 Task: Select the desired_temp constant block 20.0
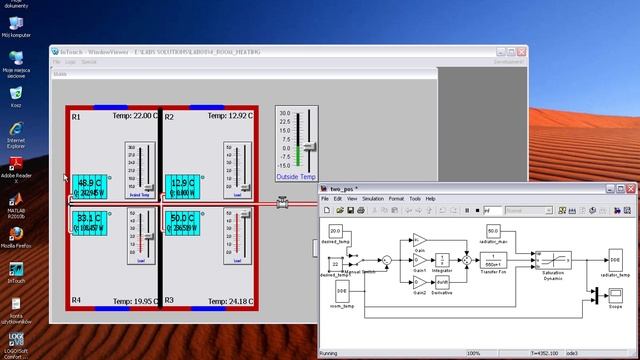[x=336, y=231]
